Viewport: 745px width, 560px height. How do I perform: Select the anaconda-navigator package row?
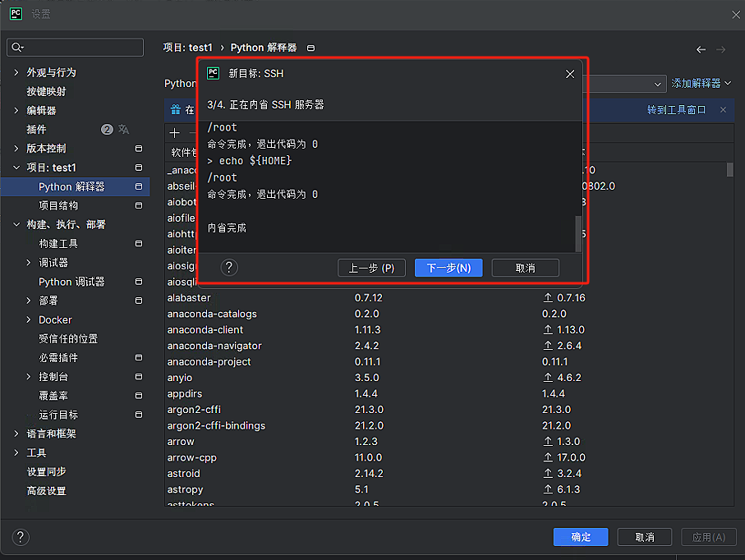tap(214, 346)
